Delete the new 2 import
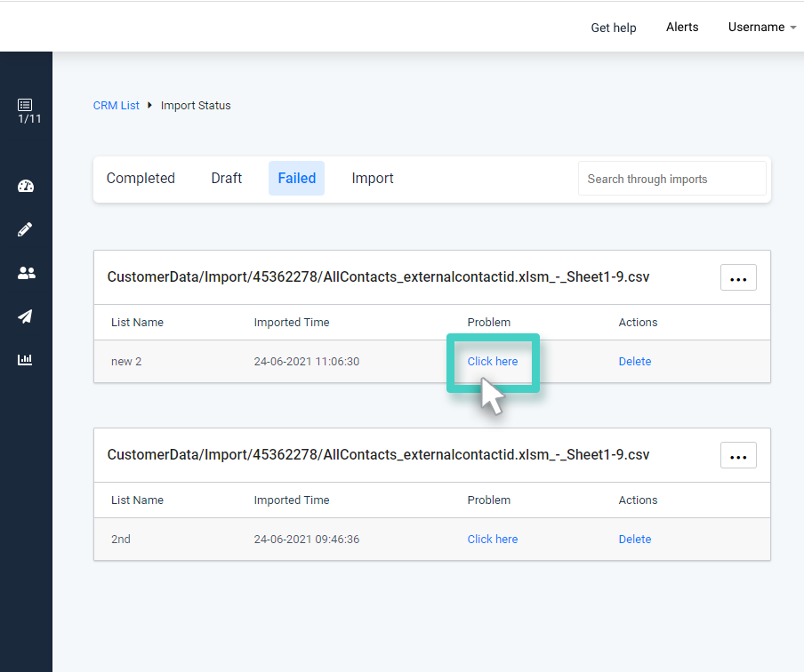 click(635, 362)
